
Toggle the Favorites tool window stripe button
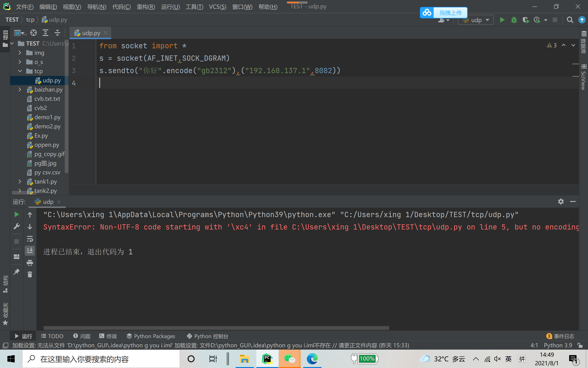5,314
